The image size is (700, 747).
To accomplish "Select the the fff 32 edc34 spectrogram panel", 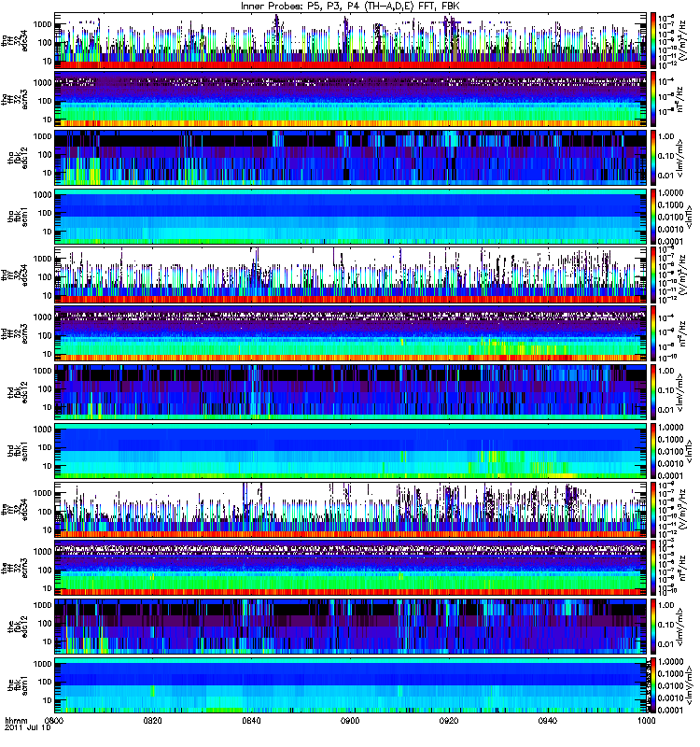I will (x=351, y=509).
